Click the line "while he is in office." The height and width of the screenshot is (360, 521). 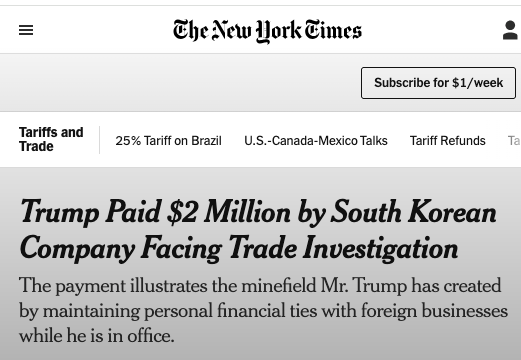[x=97, y=336]
